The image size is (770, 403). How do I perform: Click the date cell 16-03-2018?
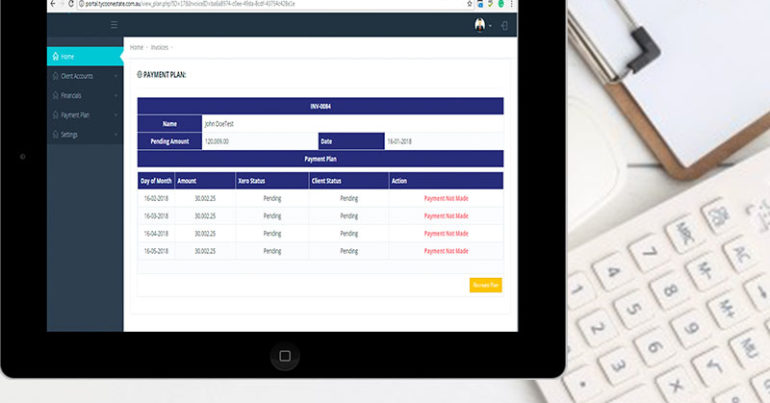[156, 216]
